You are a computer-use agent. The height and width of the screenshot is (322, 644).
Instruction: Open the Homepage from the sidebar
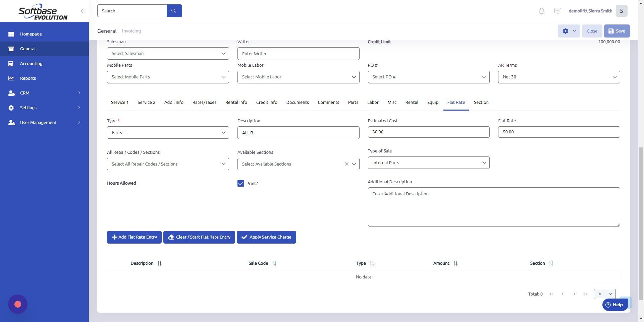31,34
